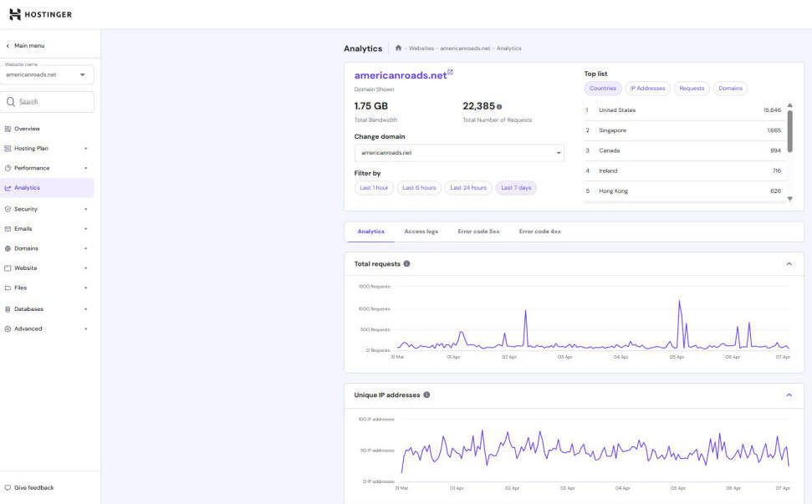
Task: Switch to the Error code 5xx tab
Action: 478,232
